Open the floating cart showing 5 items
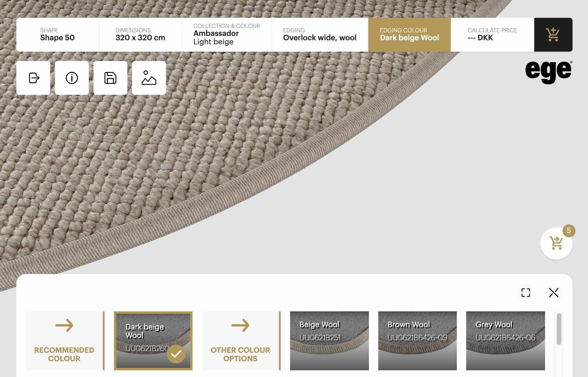 coord(556,243)
